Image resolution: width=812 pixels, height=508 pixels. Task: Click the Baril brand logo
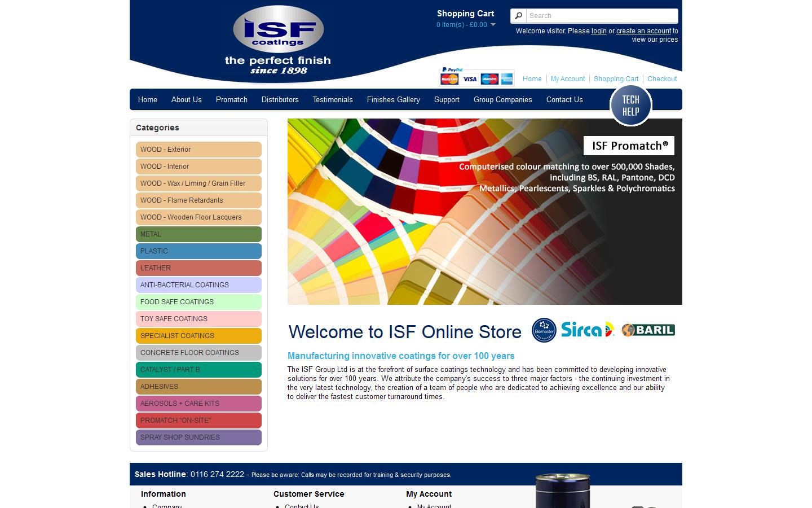point(648,330)
